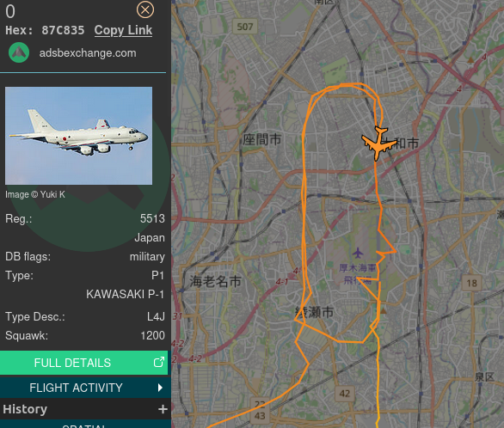Open the Kawasaki P-1 aircraft photo
This screenshot has height=428, width=504.
pos(79,136)
